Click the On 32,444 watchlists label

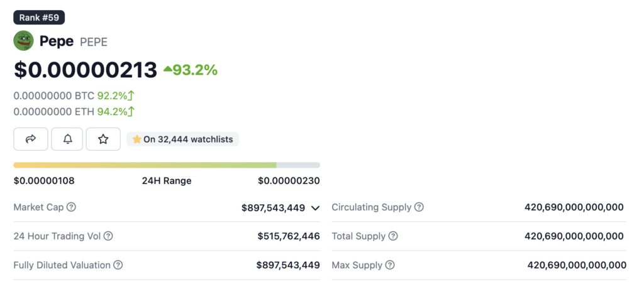[x=183, y=139]
